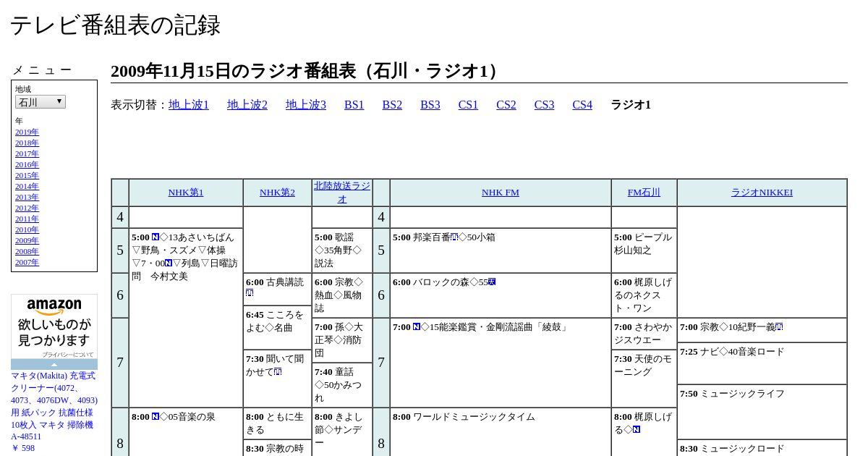Click the news icon after 7・00 in NHK第1
Image resolution: width=868 pixels, height=456 pixels.
[169, 263]
